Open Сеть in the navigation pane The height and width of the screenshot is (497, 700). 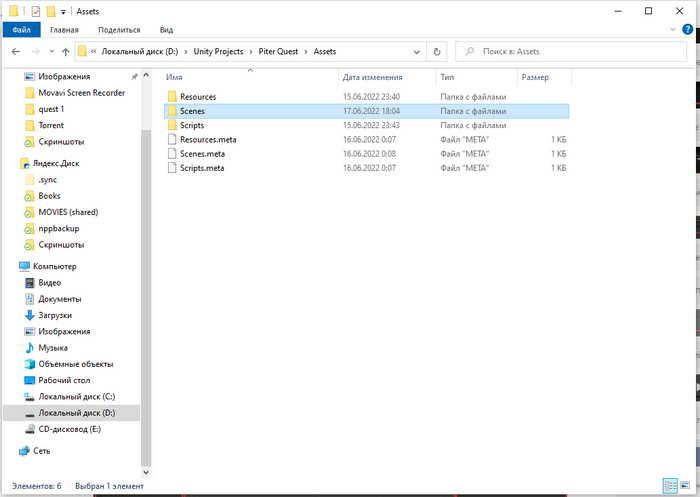pos(41,450)
